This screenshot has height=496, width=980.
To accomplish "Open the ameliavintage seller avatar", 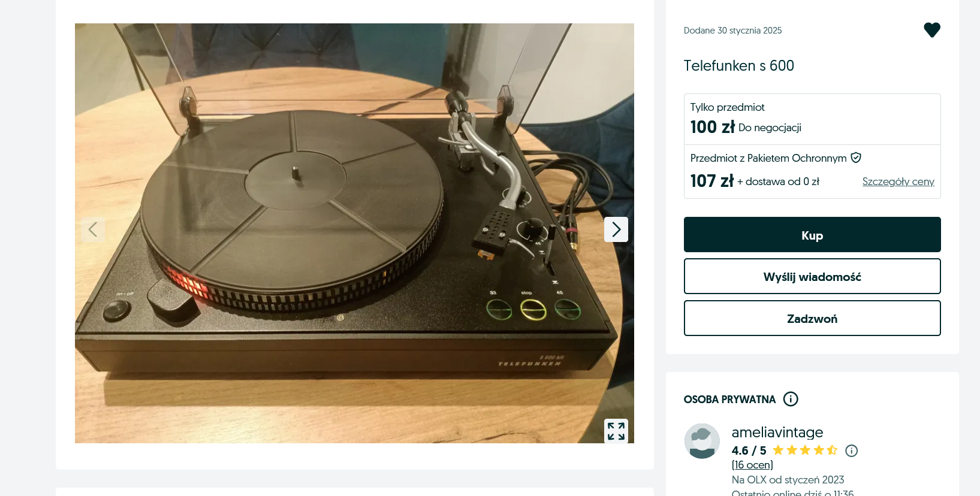I will click(702, 441).
